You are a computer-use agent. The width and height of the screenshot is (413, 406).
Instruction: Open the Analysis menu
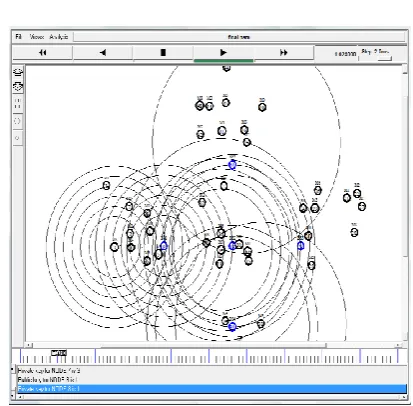click(59, 37)
